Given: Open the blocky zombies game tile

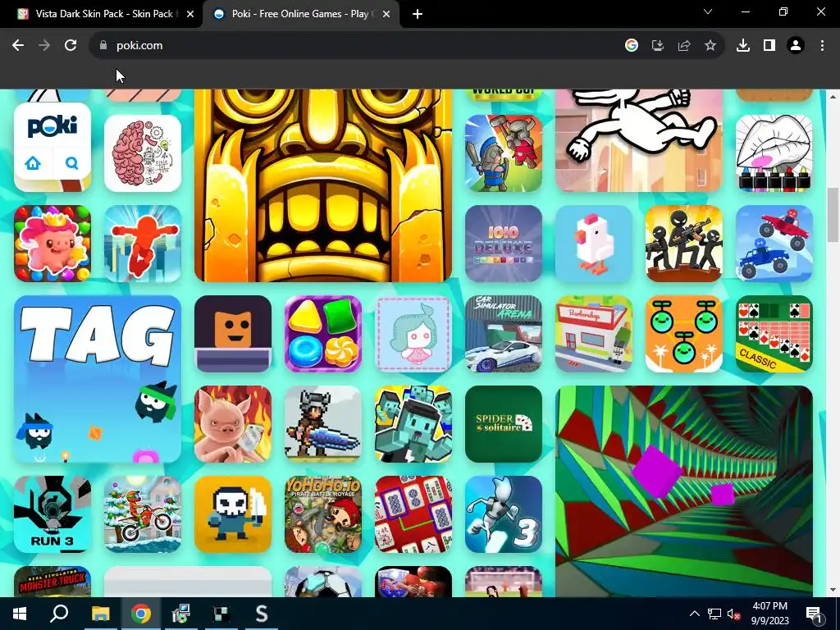Looking at the screenshot, I should click(x=413, y=424).
